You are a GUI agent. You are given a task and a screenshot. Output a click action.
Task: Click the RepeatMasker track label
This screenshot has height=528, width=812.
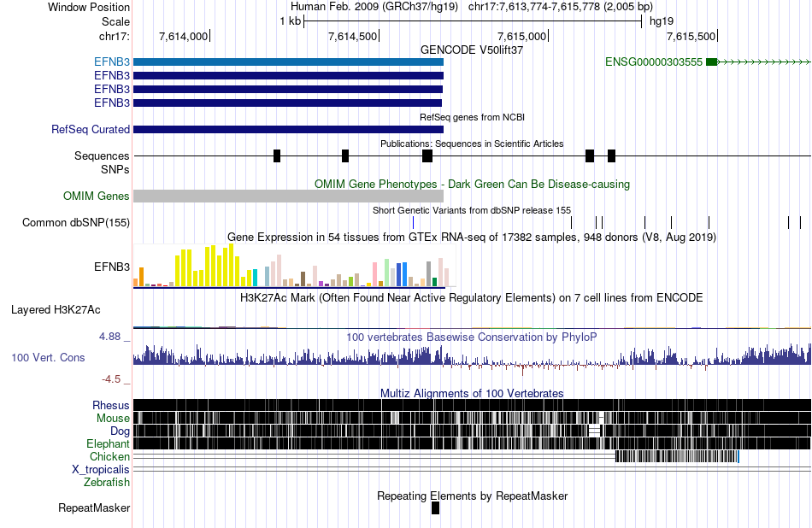(x=94, y=508)
